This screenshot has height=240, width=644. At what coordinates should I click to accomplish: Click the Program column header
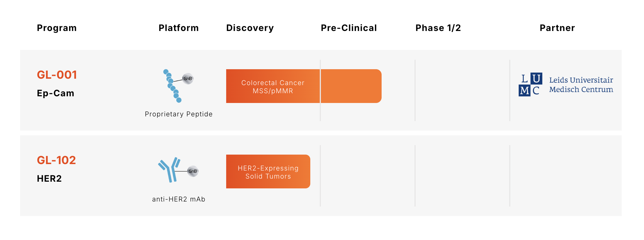pos(57,28)
